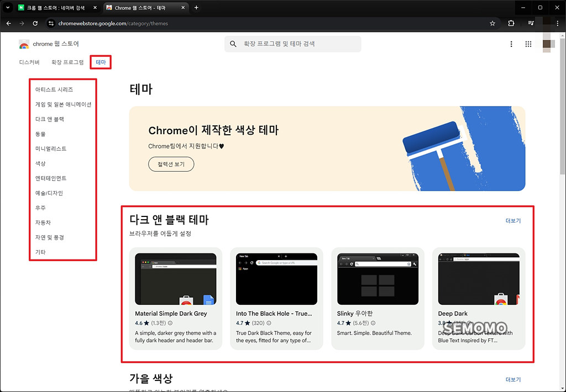
Task: Click Material Simple Dark Grey title
Action: 171,314
